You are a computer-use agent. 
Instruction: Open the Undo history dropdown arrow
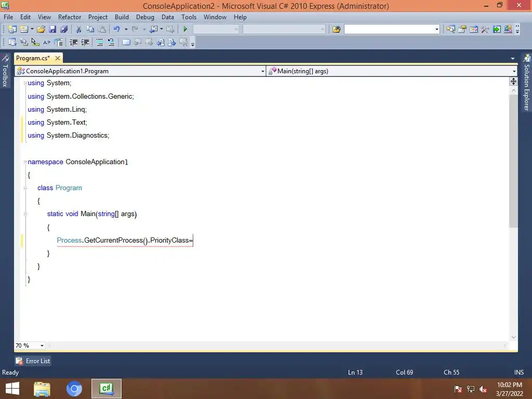126,29
